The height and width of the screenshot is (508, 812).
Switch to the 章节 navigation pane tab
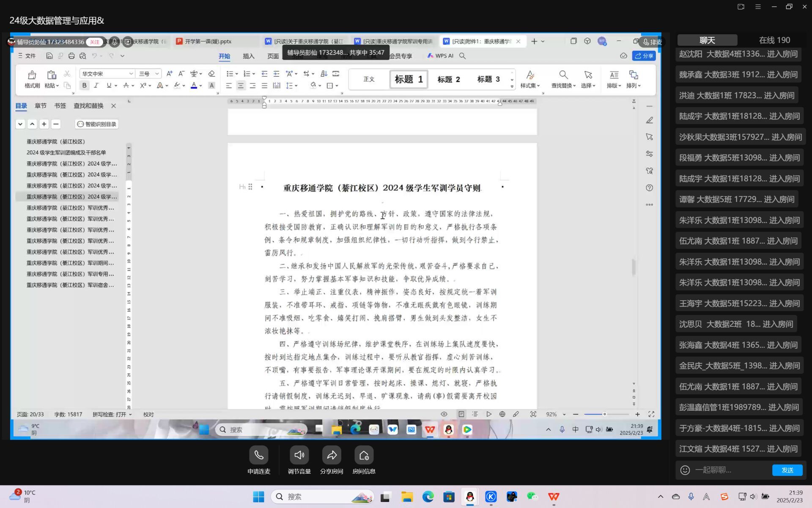click(x=41, y=106)
